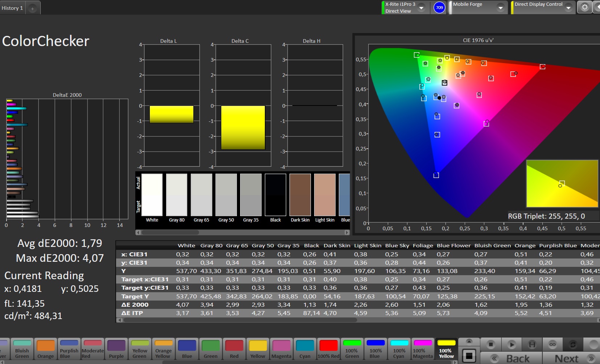Click the large black square stop button

click(x=469, y=356)
